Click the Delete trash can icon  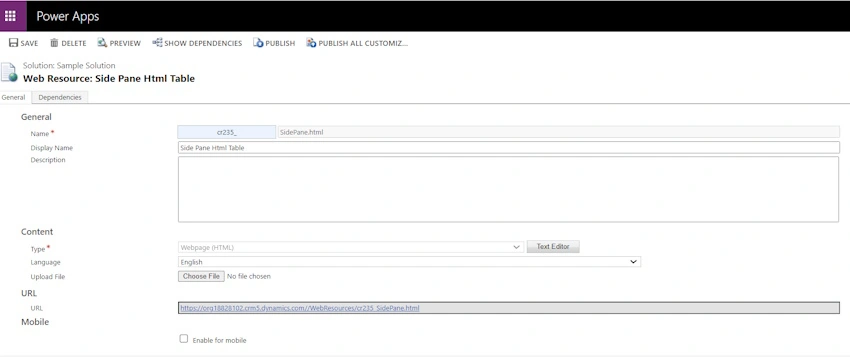tap(54, 43)
